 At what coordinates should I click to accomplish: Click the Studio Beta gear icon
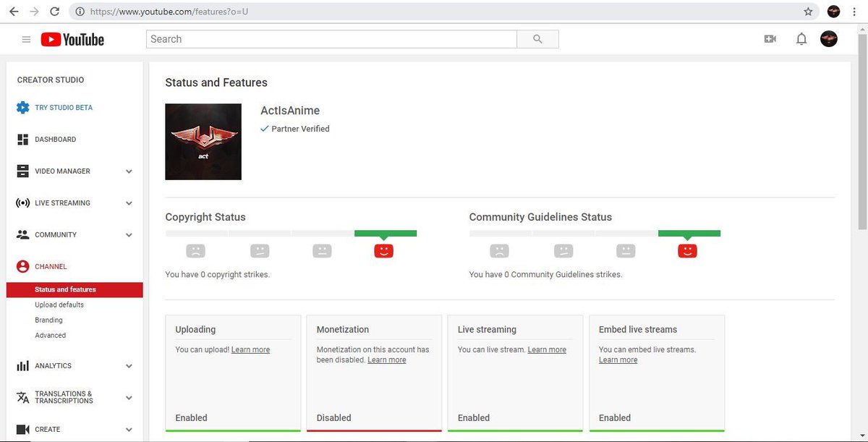click(23, 108)
